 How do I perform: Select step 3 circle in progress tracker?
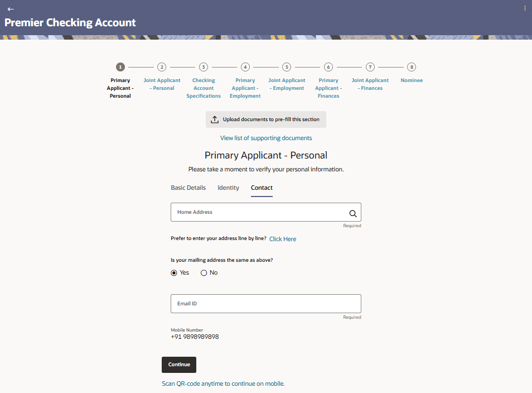pos(203,67)
